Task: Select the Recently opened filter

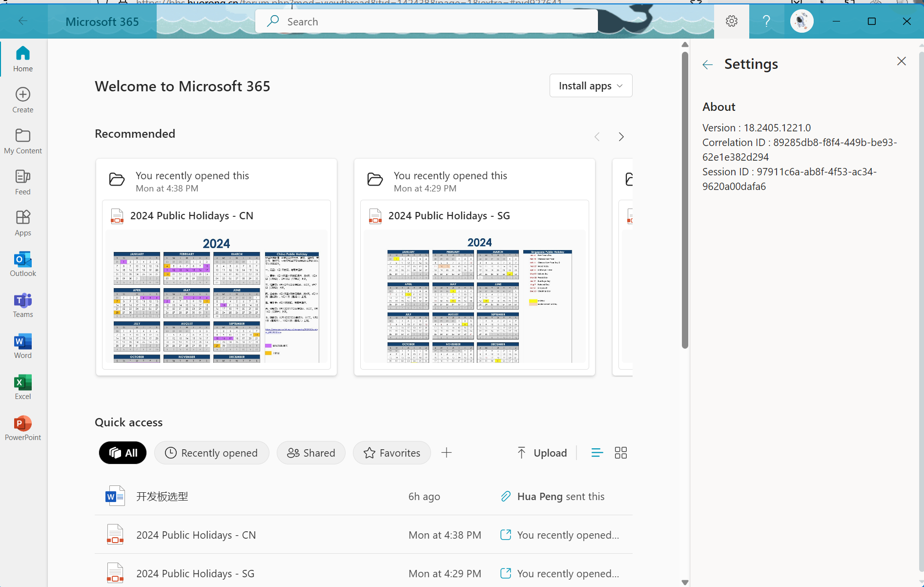Action: [x=211, y=453]
